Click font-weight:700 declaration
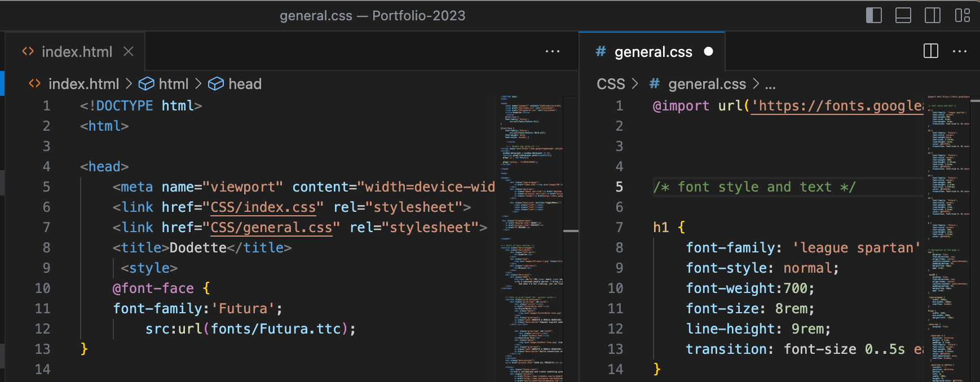This screenshot has width=980, height=382. click(750, 288)
